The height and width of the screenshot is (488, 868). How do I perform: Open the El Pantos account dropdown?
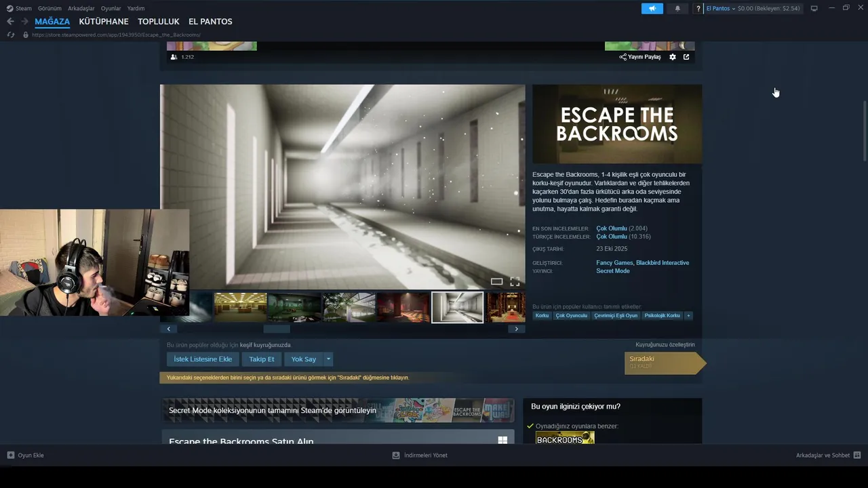tap(720, 8)
